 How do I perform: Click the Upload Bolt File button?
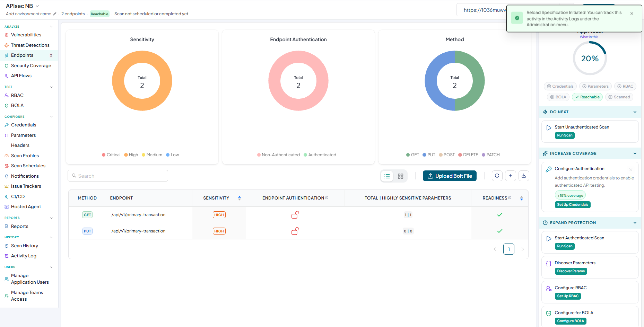450,176
